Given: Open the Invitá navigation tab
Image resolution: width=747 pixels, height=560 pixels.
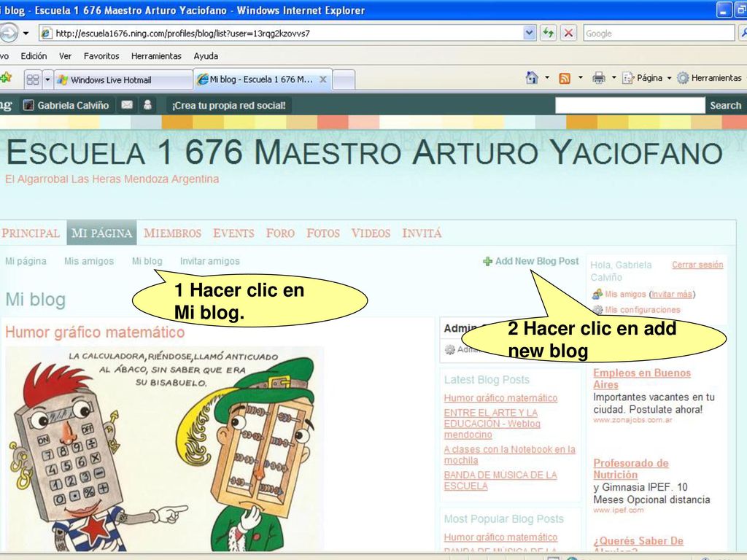Looking at the screenshot, I should (x=422, y=233).
